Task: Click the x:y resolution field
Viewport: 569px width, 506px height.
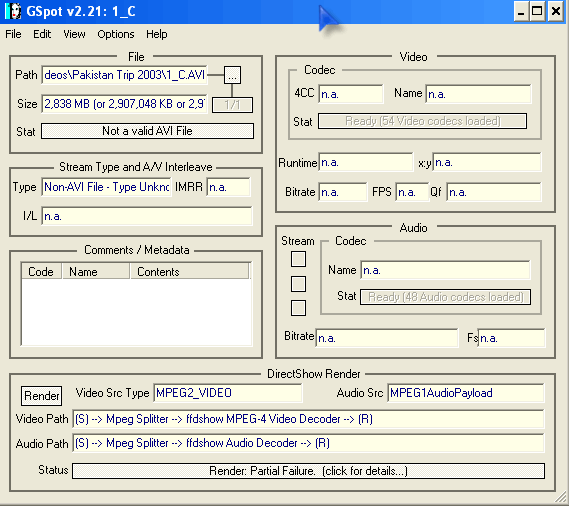Action: point(487,162)
